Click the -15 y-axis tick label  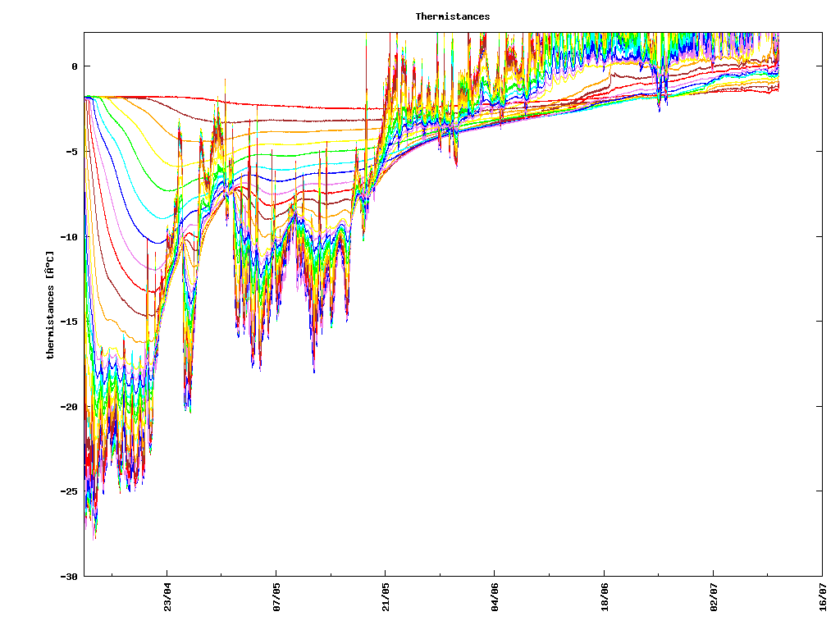click(70, 322)
